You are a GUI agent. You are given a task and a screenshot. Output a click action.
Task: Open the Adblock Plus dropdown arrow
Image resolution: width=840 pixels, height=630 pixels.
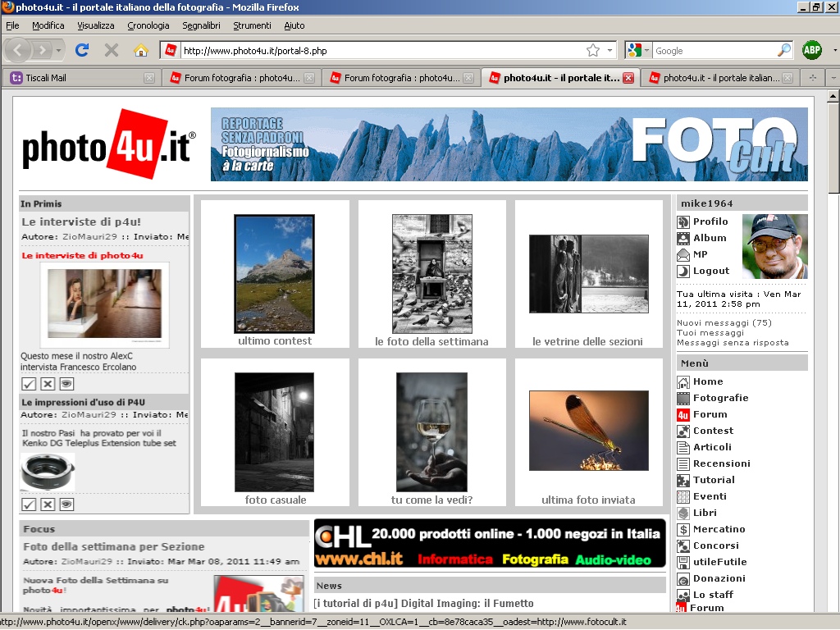(834, 51)
